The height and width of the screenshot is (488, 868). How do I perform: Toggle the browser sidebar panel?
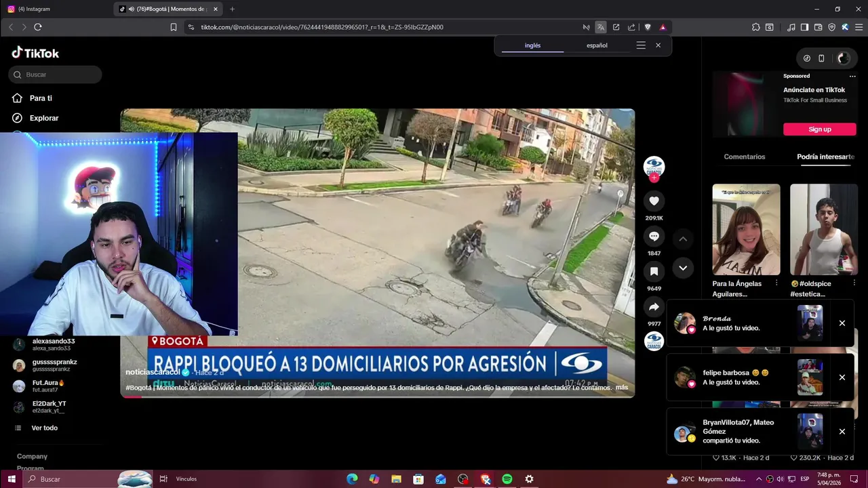[x=804, y=27]
